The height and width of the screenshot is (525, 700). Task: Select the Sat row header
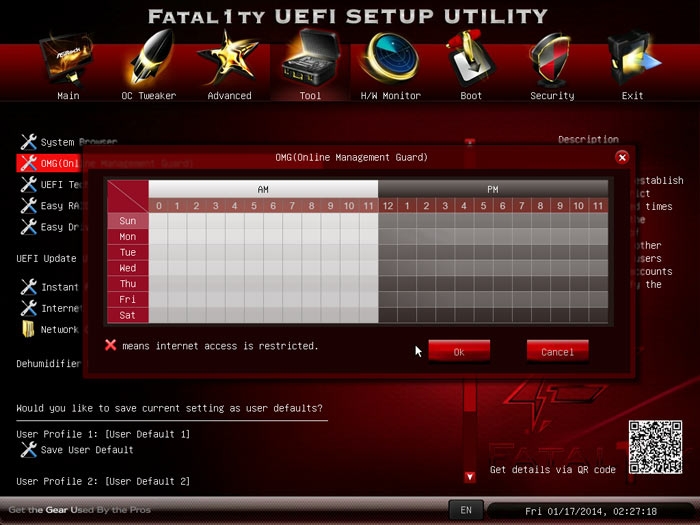click(128, 315)
